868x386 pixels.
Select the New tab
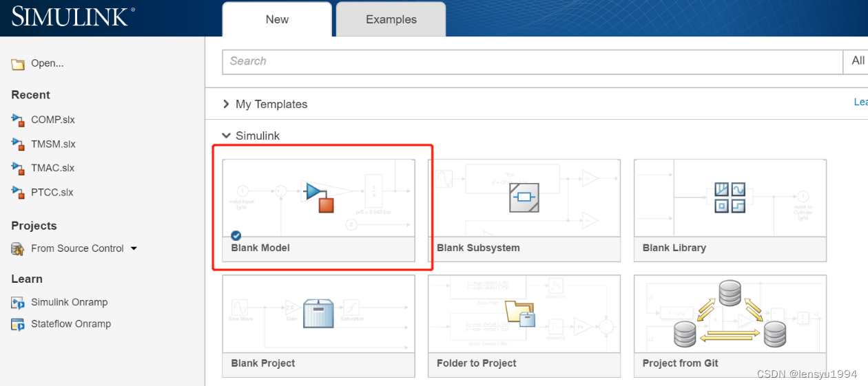[277, 19]
